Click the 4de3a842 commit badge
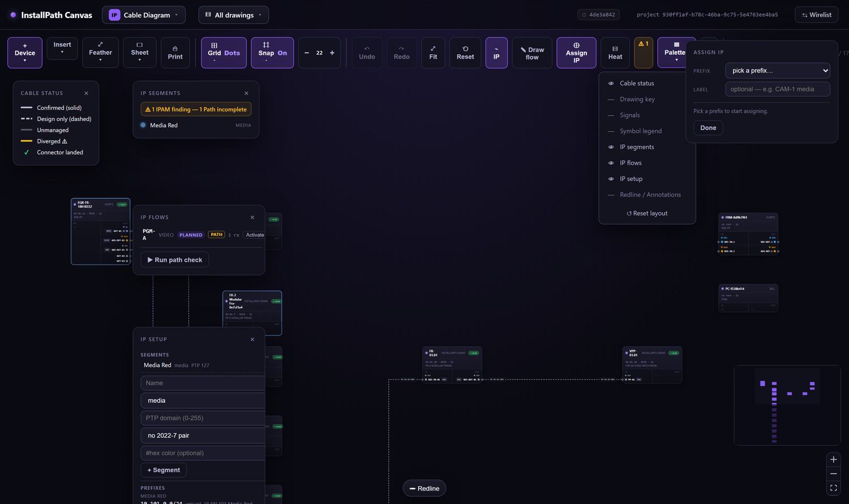 click(598, 15)
